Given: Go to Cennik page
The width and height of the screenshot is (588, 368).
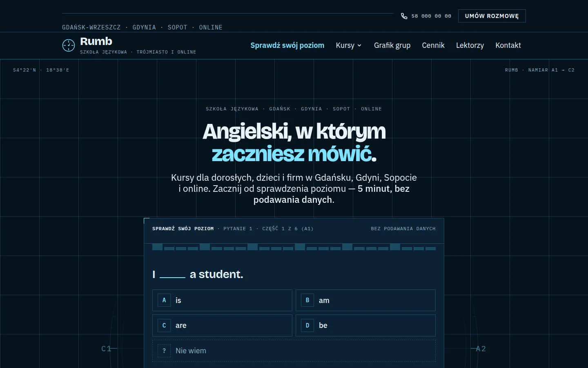Looking at the screenshot, I should pyautogui.click(x=433, y=45).
